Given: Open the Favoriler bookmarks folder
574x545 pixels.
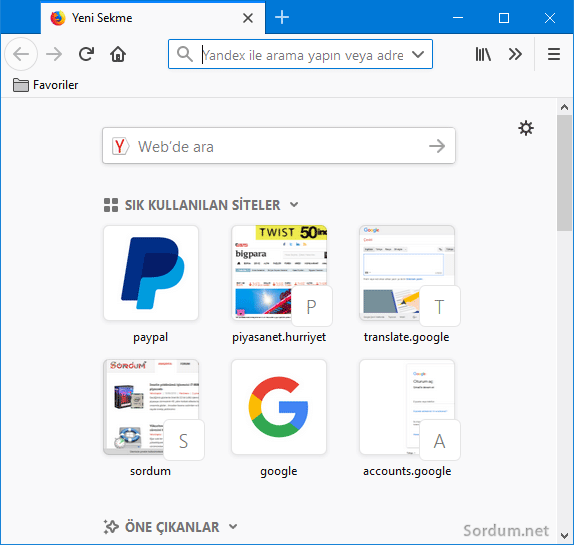Looking at the screenshot, I should [x=45, y=85].
